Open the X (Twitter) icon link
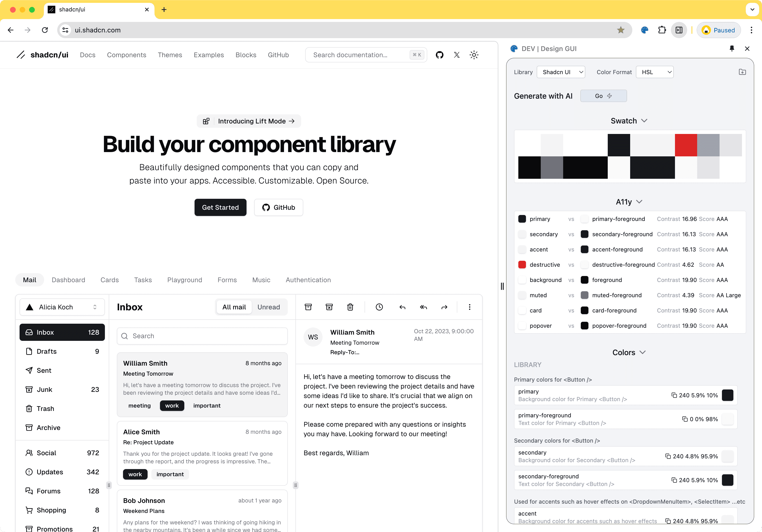762x532 pixels. [x=457, y=55]
